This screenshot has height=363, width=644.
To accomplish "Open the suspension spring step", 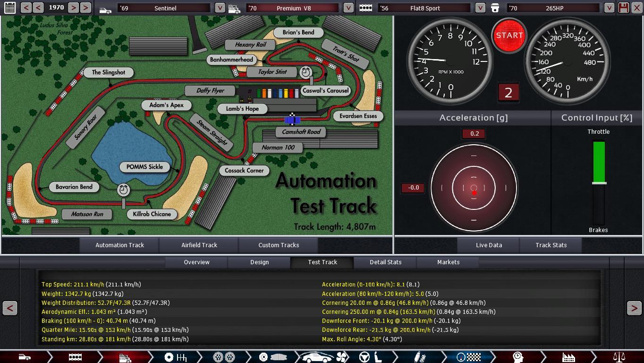I will click(418, 357).
